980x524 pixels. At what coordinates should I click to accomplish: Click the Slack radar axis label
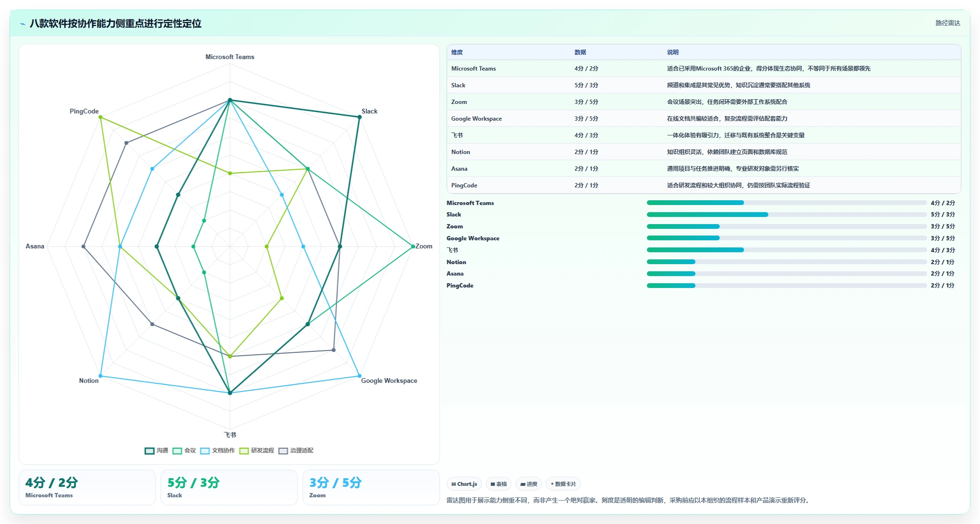coord(369,111)
